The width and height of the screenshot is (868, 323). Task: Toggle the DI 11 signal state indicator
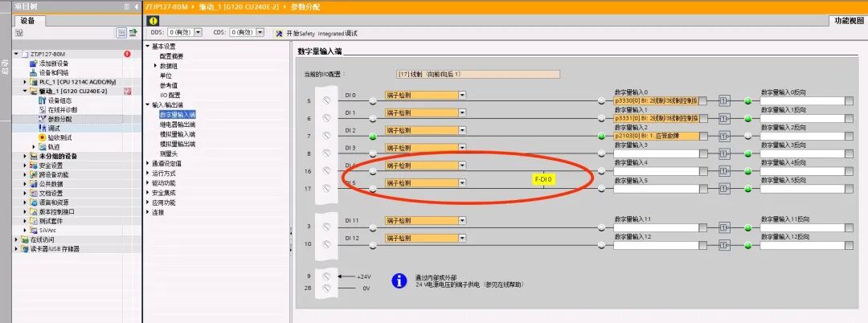coord(373,227)
